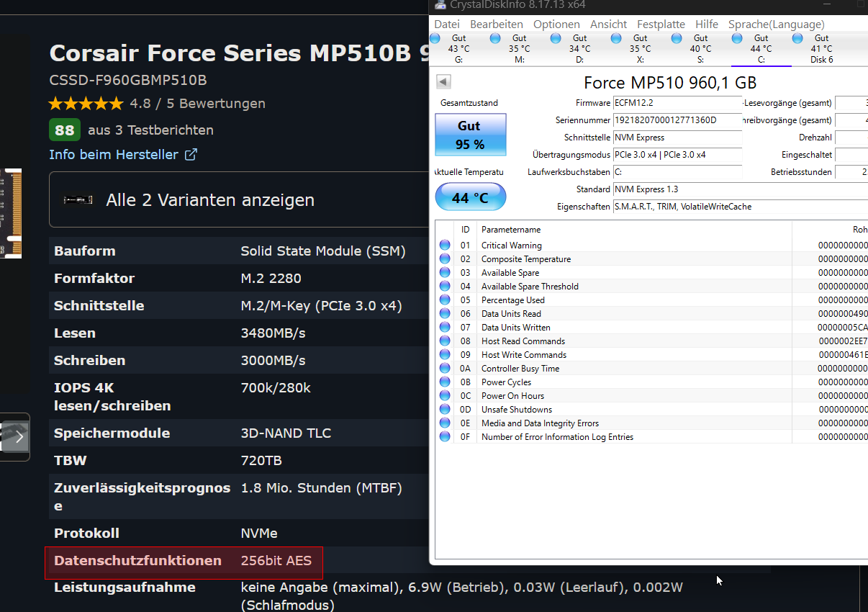Click the status orb for Unsafe Shutdowns

[x=445, y=410]
